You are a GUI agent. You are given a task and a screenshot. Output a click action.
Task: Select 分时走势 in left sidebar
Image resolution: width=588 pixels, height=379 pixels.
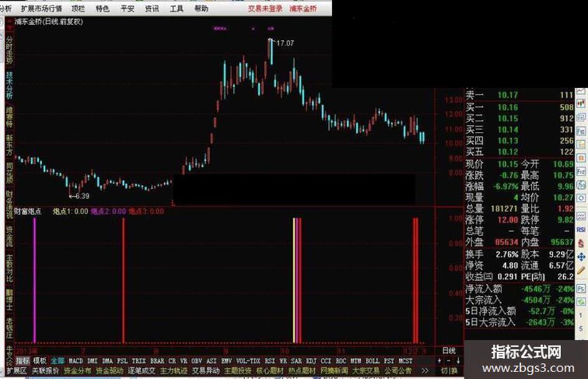[9, 50]
